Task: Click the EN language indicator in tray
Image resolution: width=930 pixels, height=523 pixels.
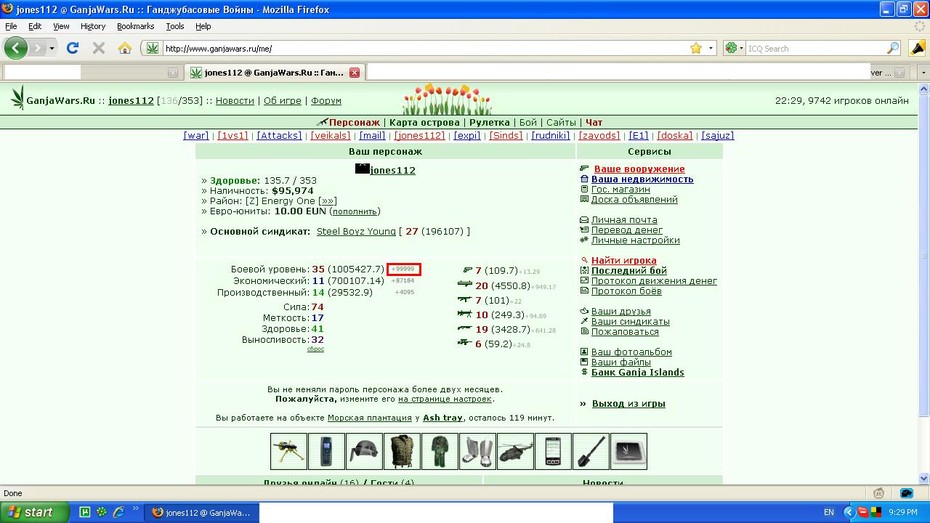Action: tap(829, 512)
